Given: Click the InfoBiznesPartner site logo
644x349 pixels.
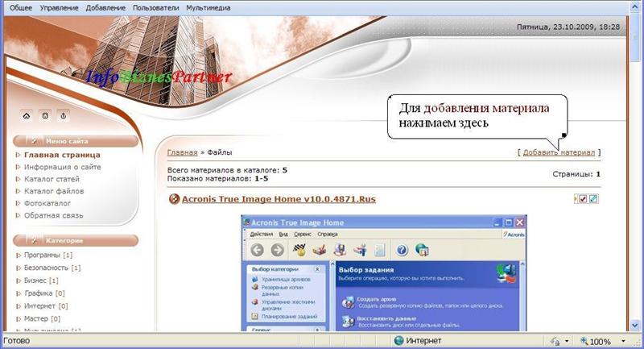Looking at the screenshot, I should click(x=159, y=77).
